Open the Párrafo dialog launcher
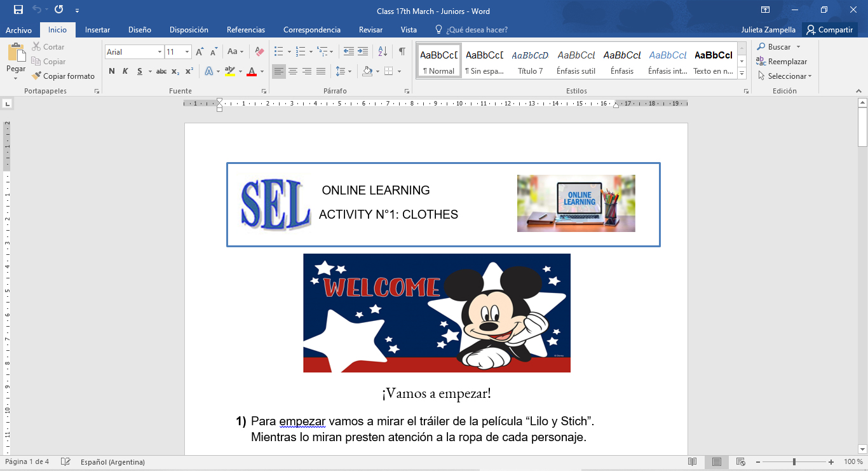Image resolution: width=868 pixels, height=471 pixels. [407, 92]
